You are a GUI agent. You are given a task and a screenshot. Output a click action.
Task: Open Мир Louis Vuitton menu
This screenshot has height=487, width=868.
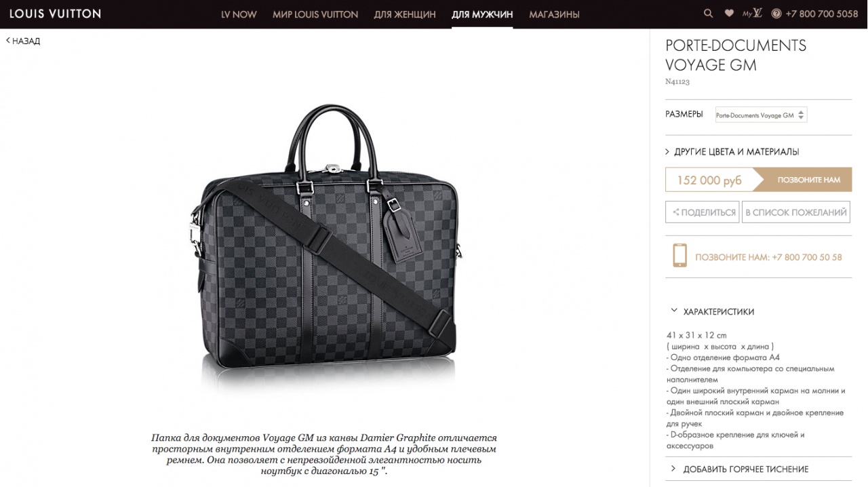pyautogui.click(x=315, y=14)
